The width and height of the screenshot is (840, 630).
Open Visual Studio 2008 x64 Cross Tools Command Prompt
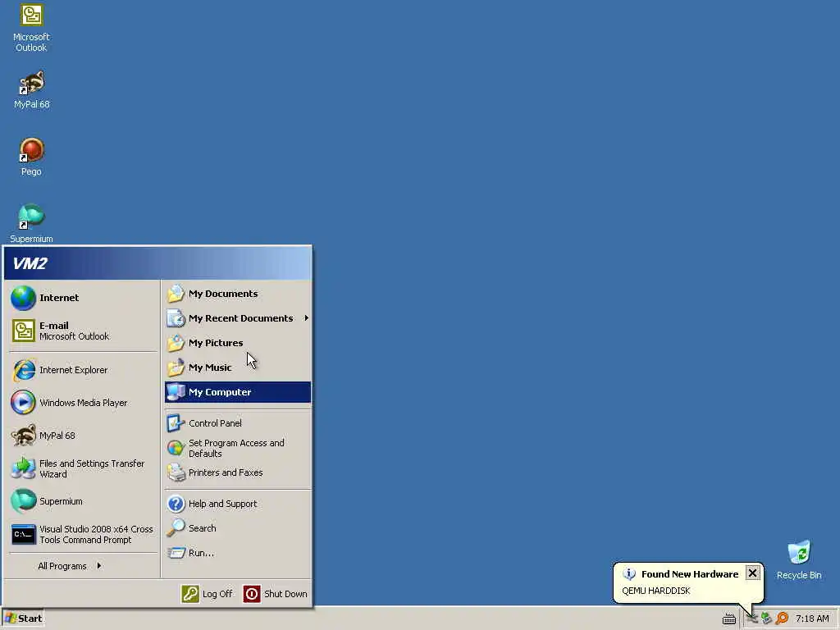coord(84,534)
